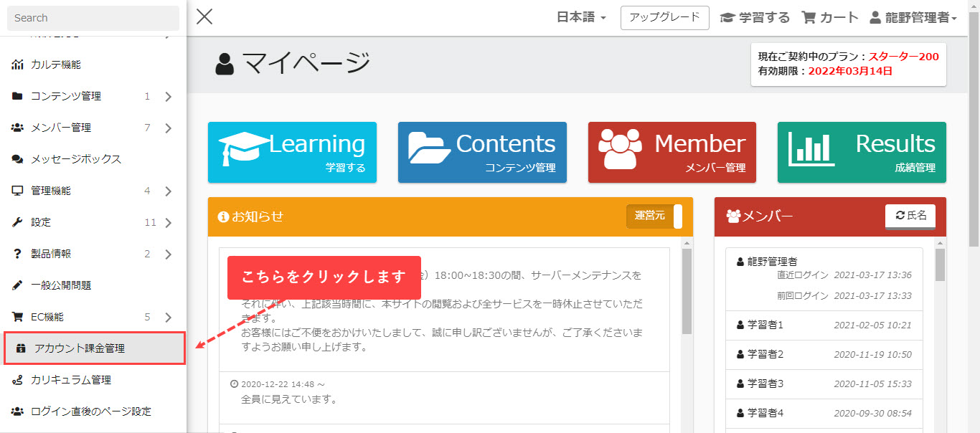Click the sidebar Search field

click(93, 18)
